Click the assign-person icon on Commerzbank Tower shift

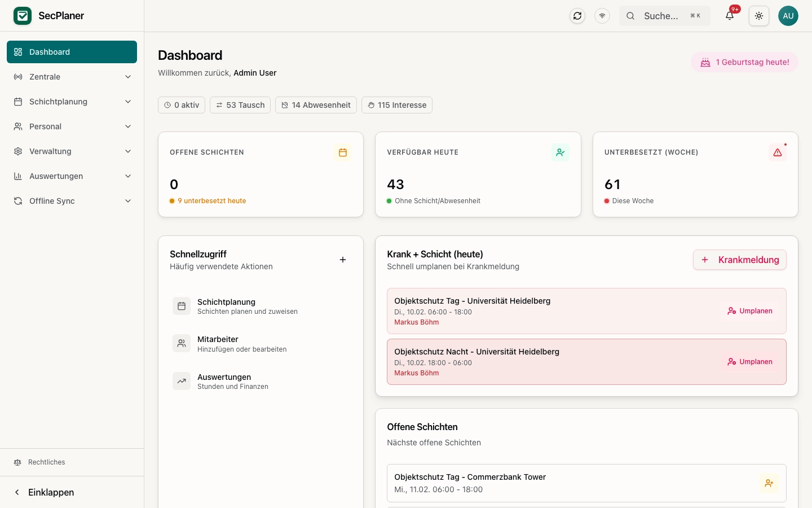(x=769, y=483)
